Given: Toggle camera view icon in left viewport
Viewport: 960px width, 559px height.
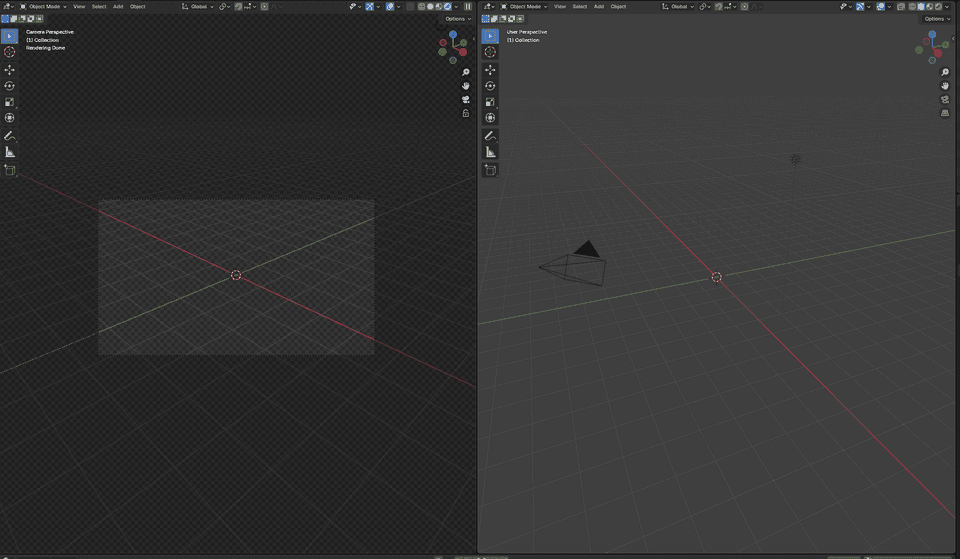Looking at the screenshot, I should pos(465,99).
